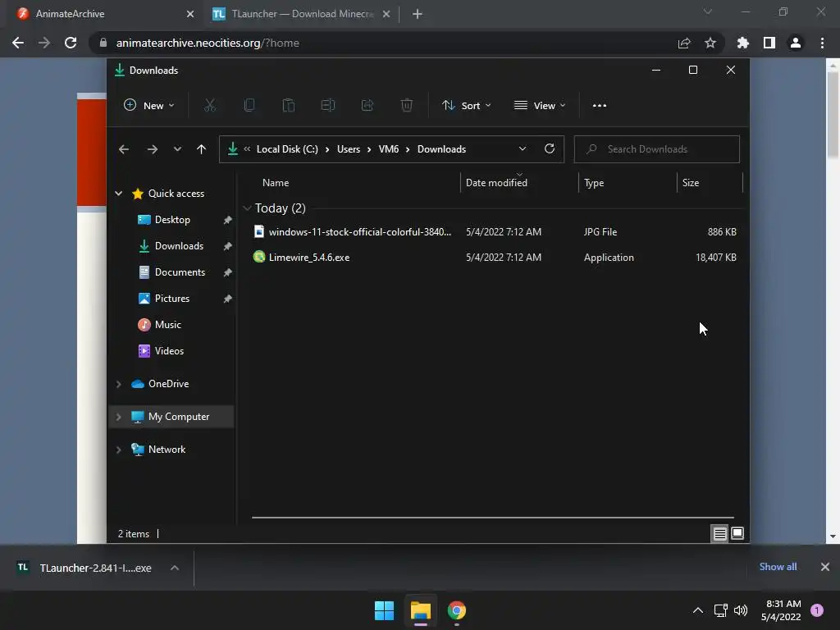This screenshot has width=840, height=630.
Task: Go up one folder level in Explorer
Action: 201,149
